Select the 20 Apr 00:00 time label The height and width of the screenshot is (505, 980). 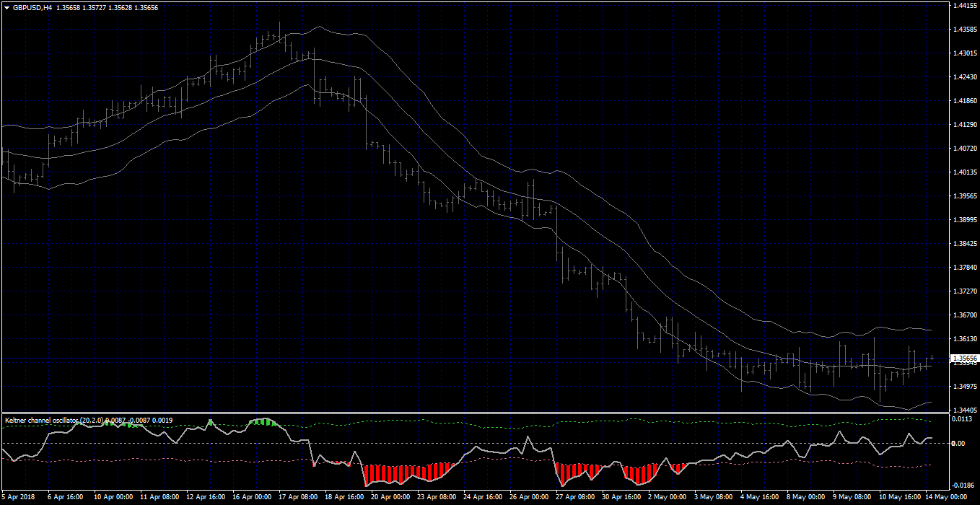point(390,497)
